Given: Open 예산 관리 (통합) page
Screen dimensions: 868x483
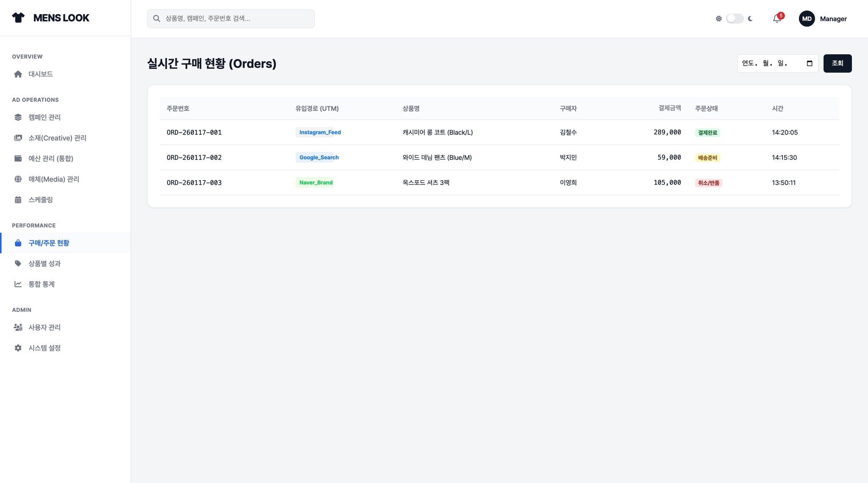Looking at the screenshot, I should pyautogui.click(x=50, y=159).
